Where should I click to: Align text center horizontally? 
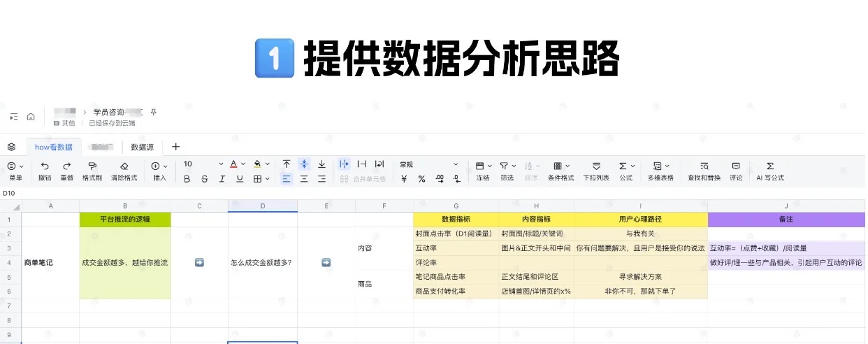pyautogui.click(x=304, y=179)
